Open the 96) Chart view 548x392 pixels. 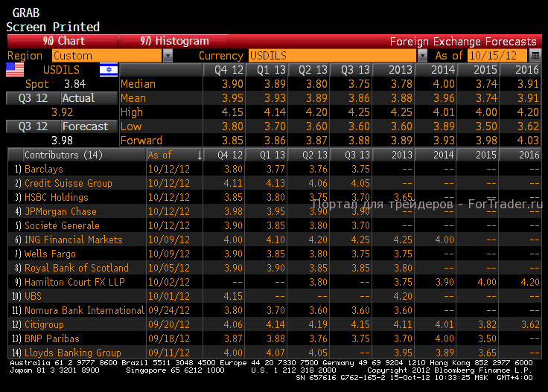click(x=63, y=41)
